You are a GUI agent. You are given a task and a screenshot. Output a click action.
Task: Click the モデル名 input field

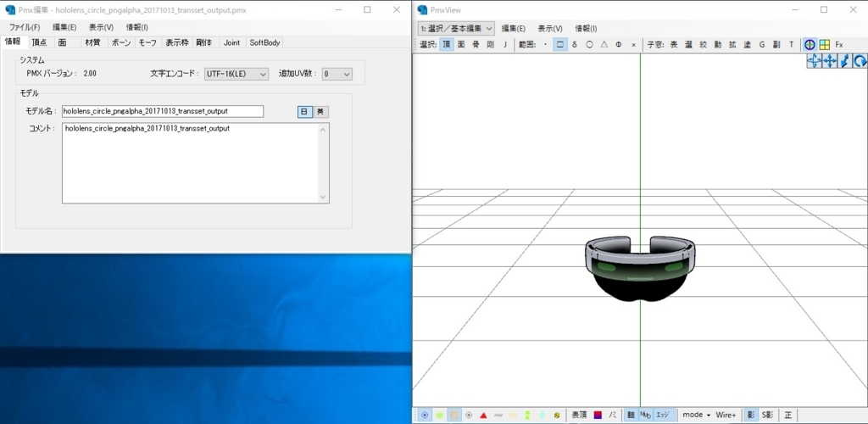pyautogui.click(x=163, y=111)
